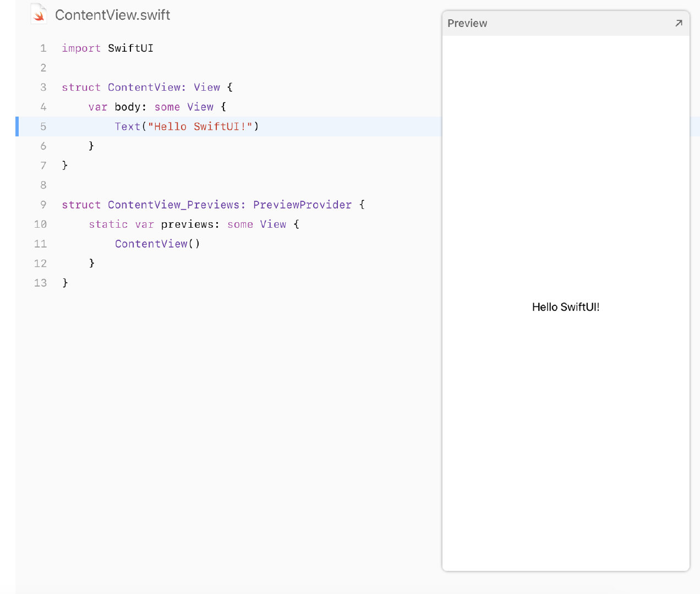Click line number 9 in gutter
Viewport: 700px width, 594px height.
click(43, 205)
